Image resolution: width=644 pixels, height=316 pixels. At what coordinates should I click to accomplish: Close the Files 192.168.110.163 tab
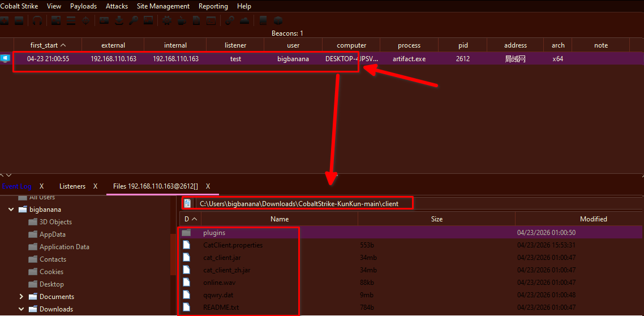tap(208, 186)
